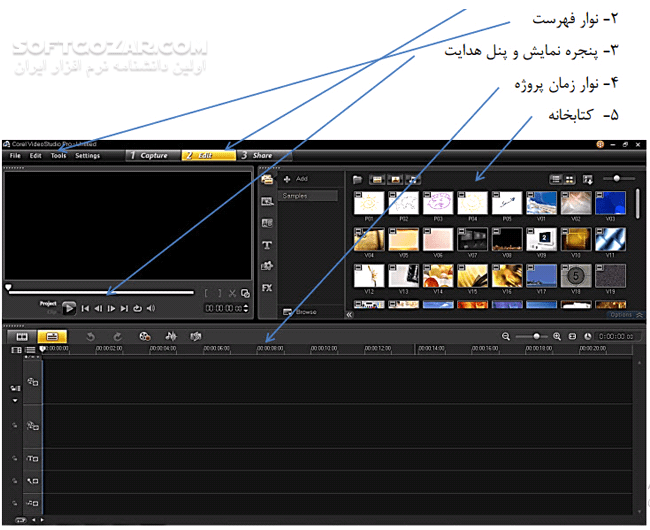The width and height of the screenshot is (650, 530).
Task: Click the Browse button in library panel
Action: tap(300, 312)
